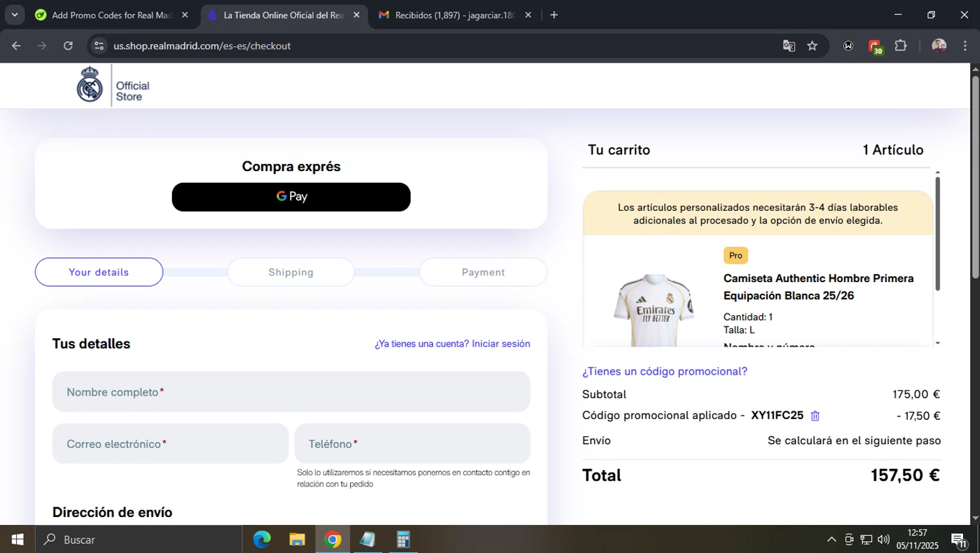The width and height of the screenshot is (980, 553).
Task: Open the Google Translate page icon
Action: pos(789,46)
